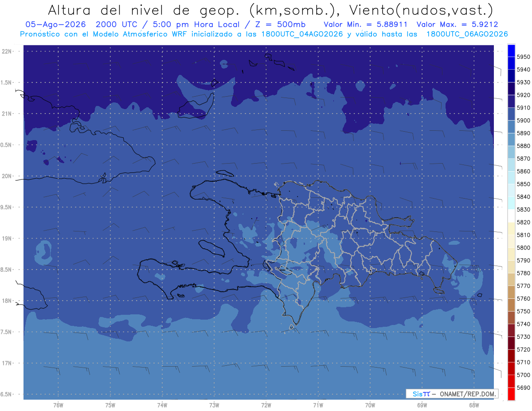Click the '70W' longitude axis label
Image resolution: width=532 pixels, height=411 pixels.
(370, 405)
